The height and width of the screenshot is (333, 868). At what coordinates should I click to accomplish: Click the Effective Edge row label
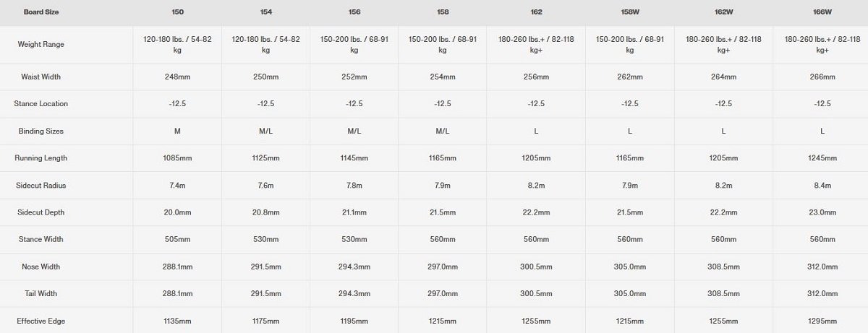[x=41, y=321]
